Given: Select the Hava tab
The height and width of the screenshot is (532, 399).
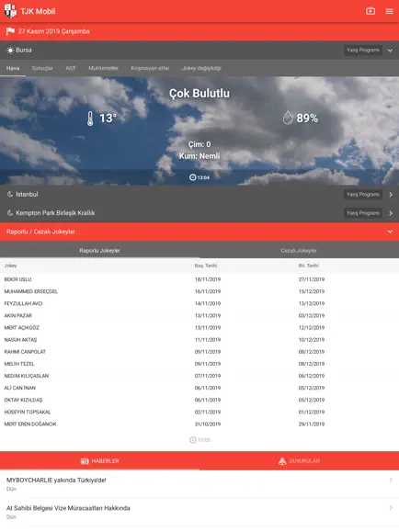Looking at the screenshot, I should coord(13,68).
